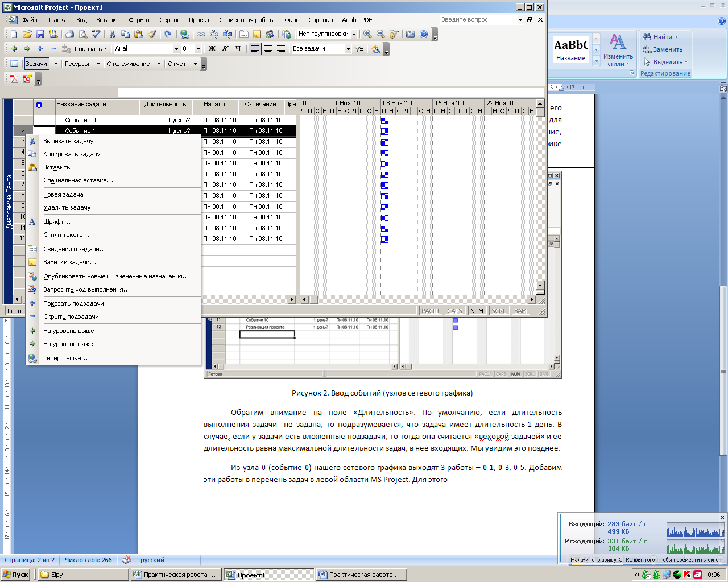Click the green Outdent left-arrow icon
Screen dimensions: 728x582
14,49
